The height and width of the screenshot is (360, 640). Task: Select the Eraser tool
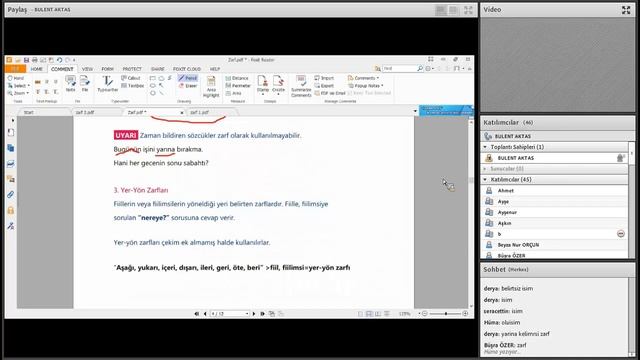tap(188, 86)
